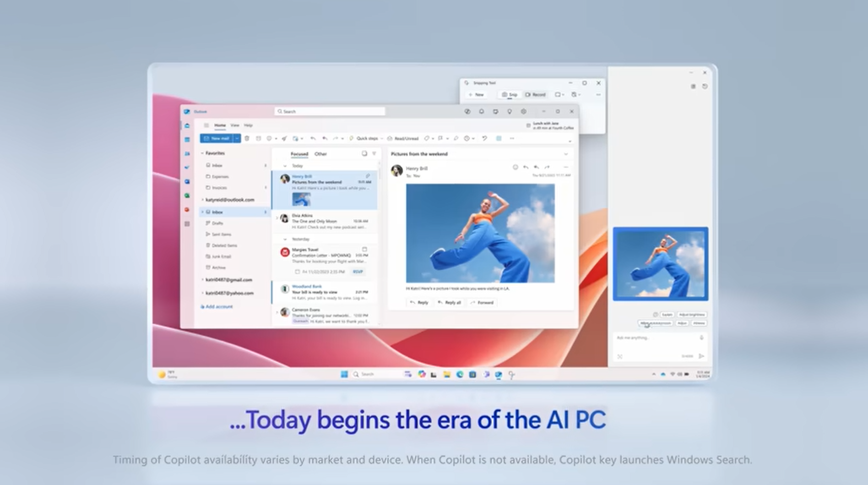Expand the katyreid@outlook.com account
The height and width of the screenshot is (485, 868).
[x=202, y=200]
